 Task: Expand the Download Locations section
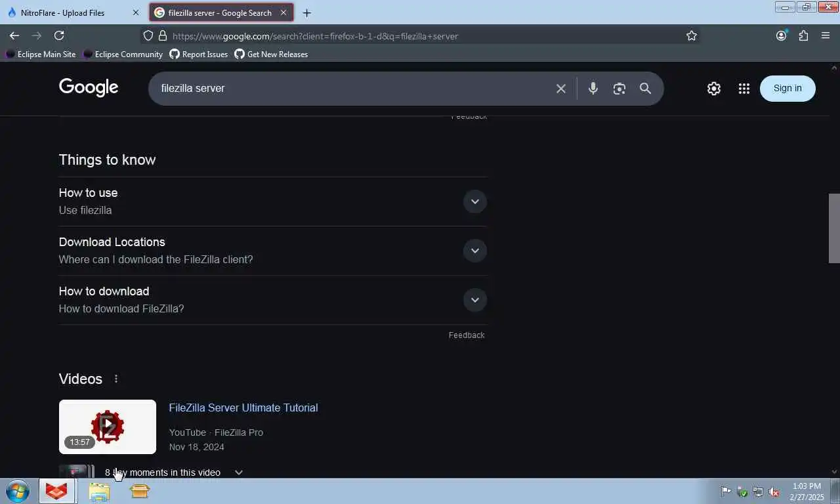(x=475, y=251)
